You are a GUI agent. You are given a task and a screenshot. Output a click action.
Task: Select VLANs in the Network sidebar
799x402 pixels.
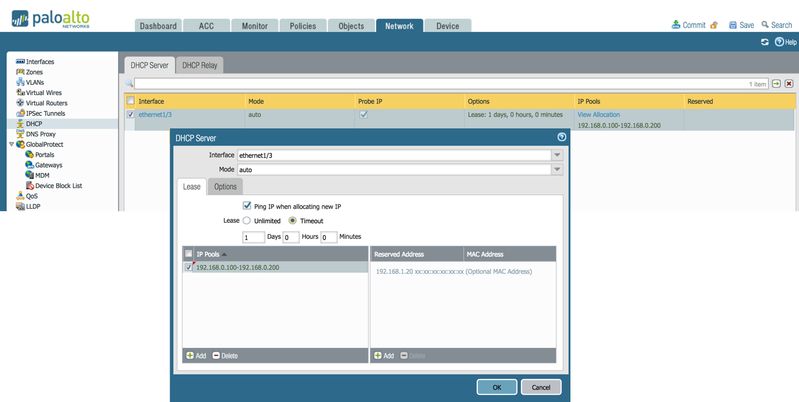pos(35,82)
